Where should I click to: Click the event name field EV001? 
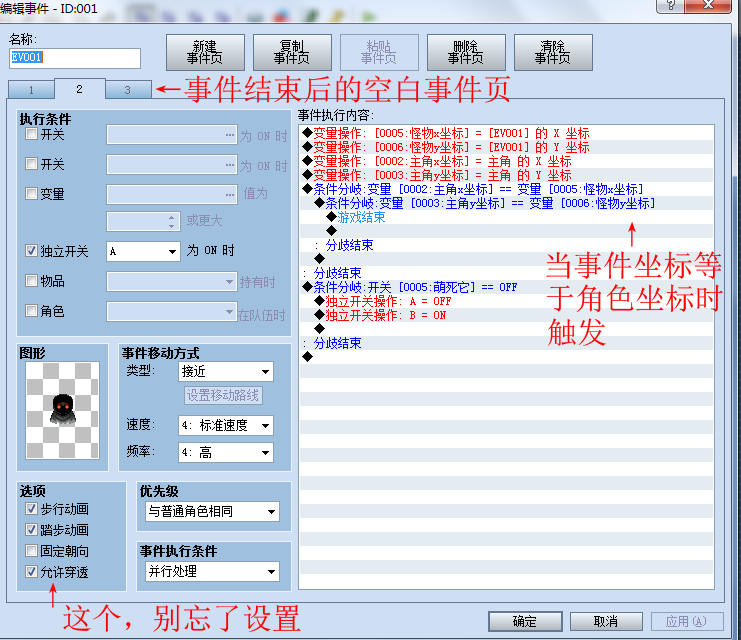[x=75, y=58]
